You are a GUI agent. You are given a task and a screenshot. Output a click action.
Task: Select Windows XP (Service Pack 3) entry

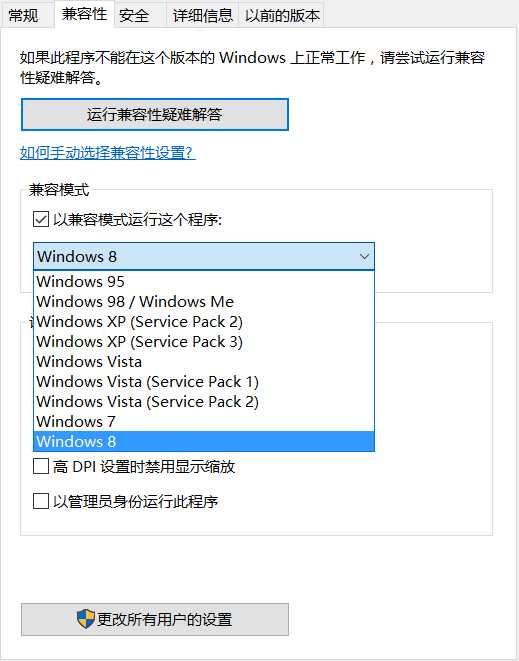click(204, 341)
